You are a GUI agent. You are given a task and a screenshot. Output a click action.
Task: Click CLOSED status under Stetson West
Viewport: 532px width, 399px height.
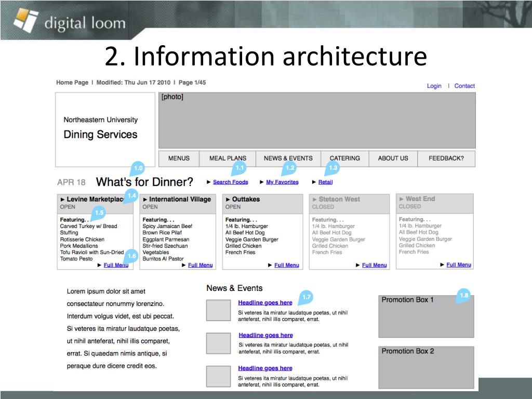[x=323, y=207]
